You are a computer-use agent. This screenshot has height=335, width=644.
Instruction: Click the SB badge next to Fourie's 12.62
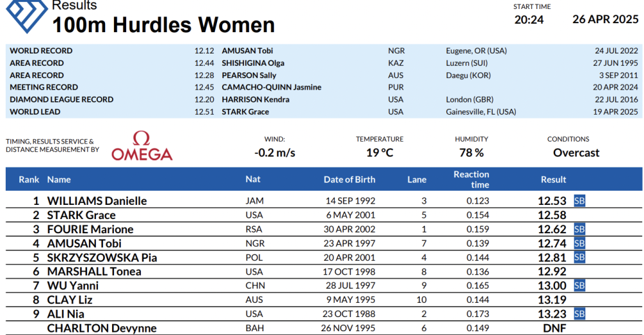[580, 229]
